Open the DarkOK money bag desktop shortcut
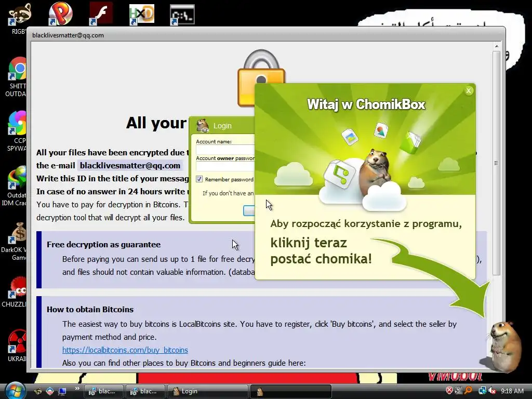532x399 pixels. pyautogui.click(x=15, y=241)
